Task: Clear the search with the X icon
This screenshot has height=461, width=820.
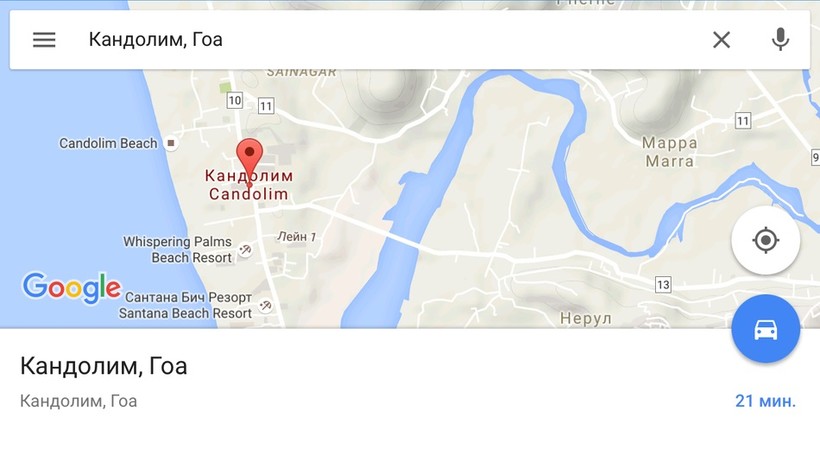Action: pyautogui.click(x=721, y=40)
